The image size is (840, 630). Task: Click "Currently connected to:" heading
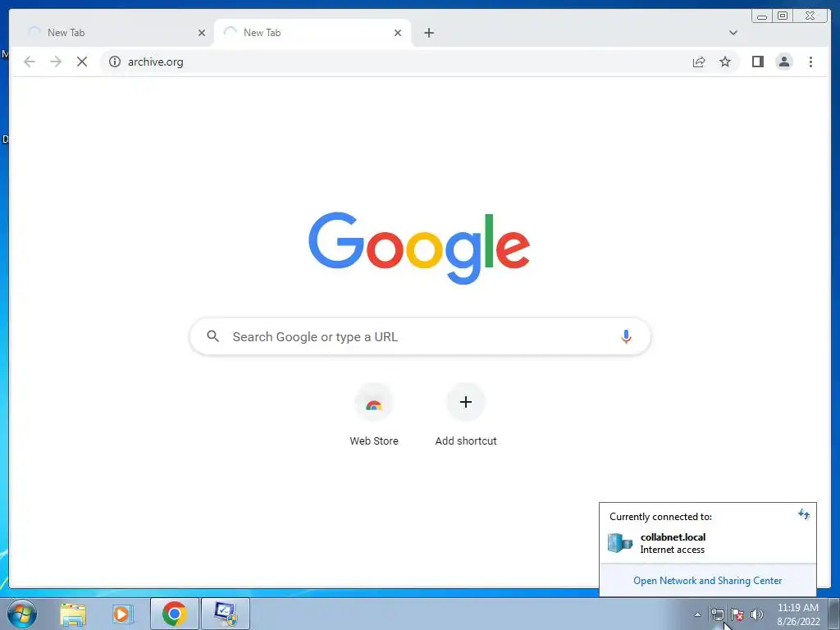(660, 517)
